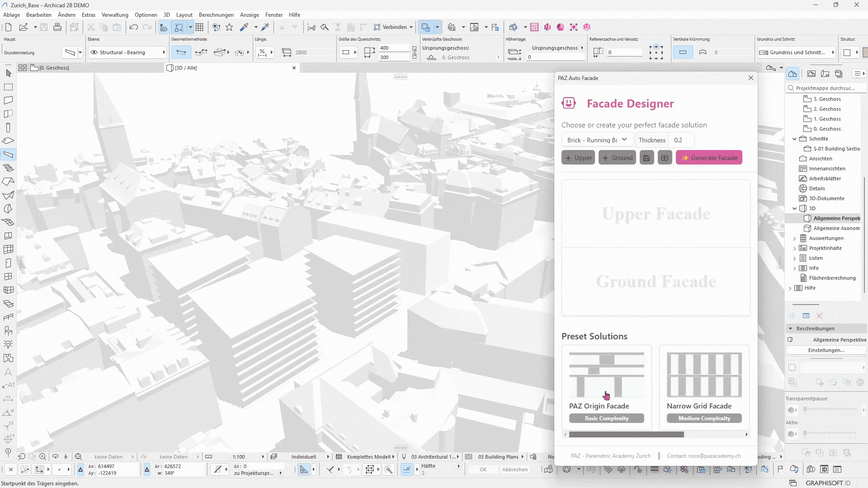
Task: Select the Text tool in the toolbox
Action: [8, 372]
